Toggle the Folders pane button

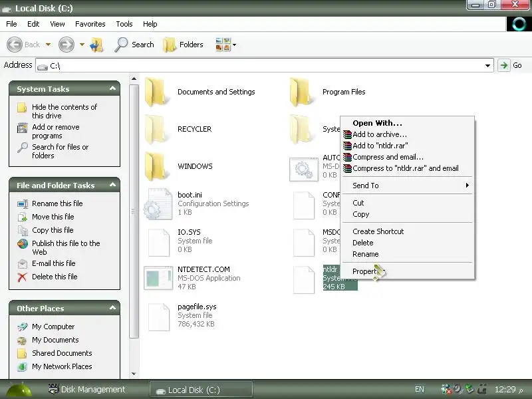click(x=184, y=45)
